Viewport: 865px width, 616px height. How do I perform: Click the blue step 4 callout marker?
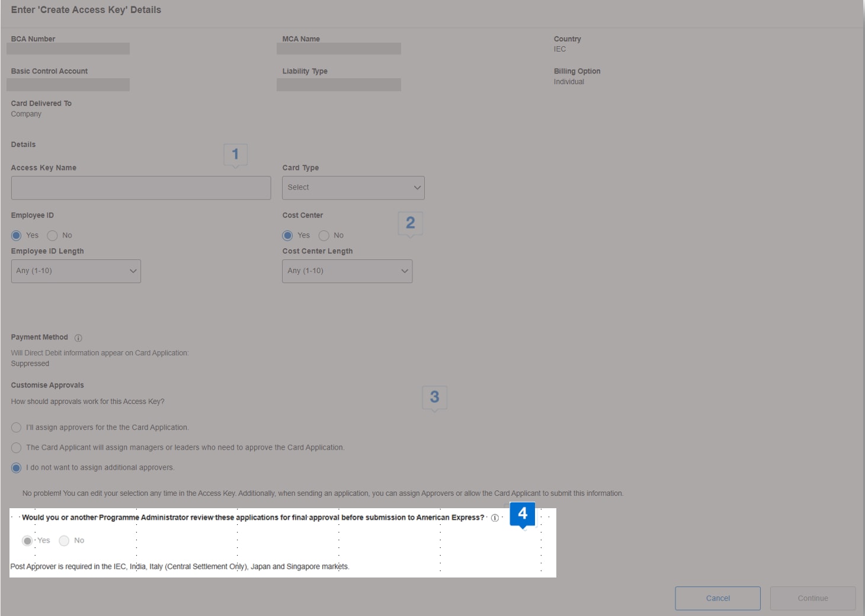coord(522,514)
